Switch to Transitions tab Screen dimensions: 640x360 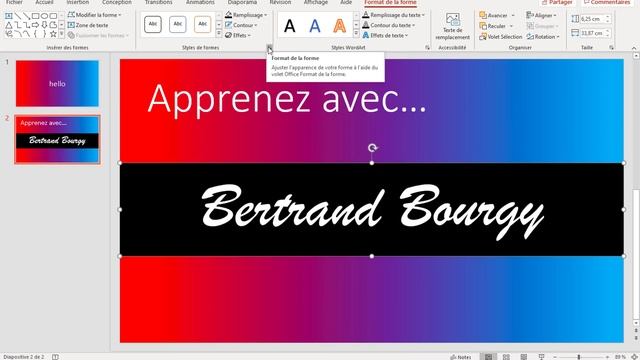(x=158, y=2)
